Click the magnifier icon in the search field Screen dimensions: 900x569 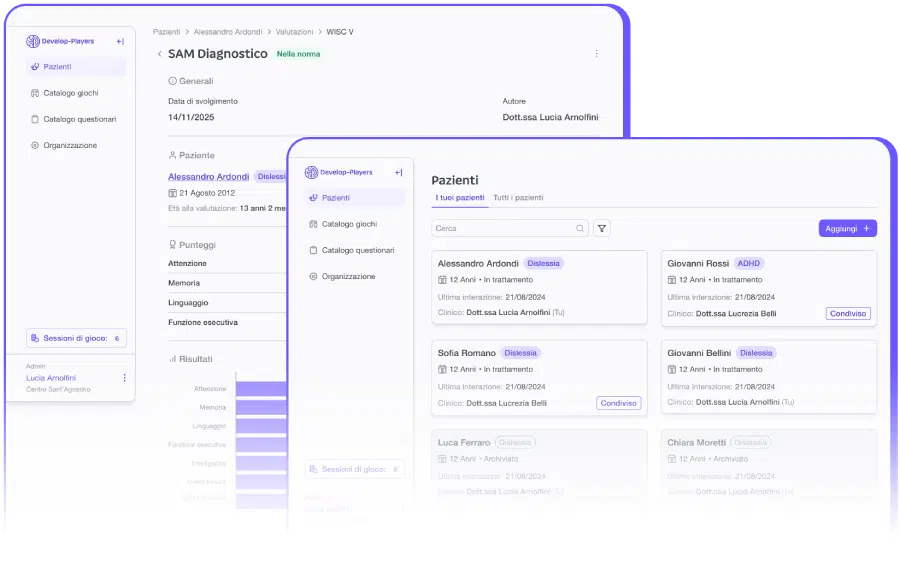pos(580,229)
